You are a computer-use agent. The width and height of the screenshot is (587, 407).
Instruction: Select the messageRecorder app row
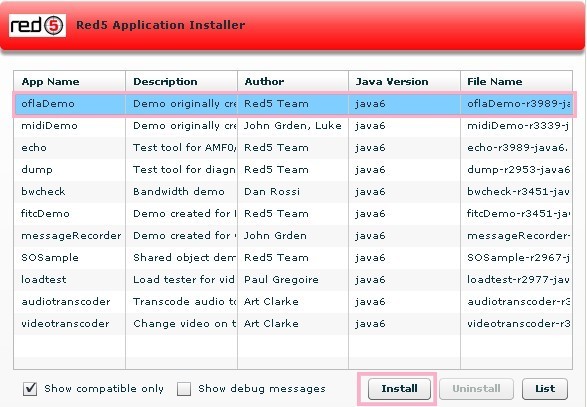click(293, 236)
